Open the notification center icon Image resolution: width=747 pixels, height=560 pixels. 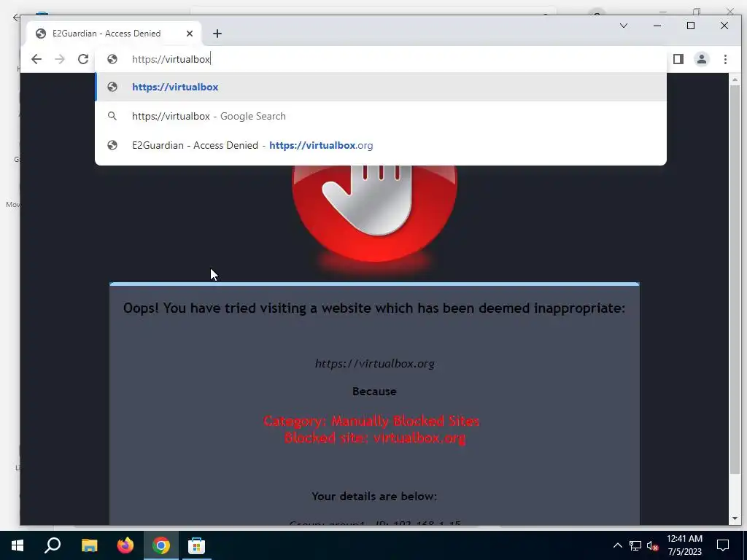point(723,545)
